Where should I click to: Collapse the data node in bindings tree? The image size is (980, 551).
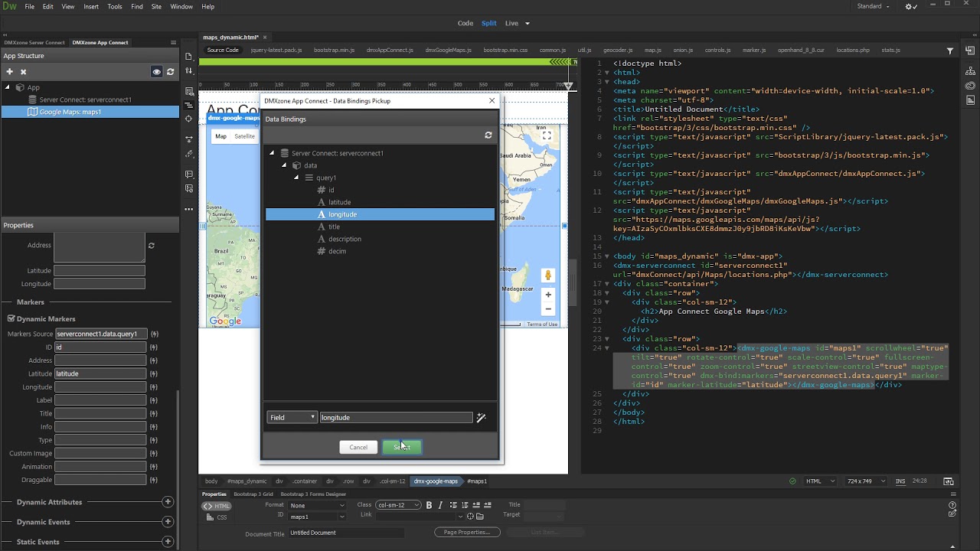(x=284, y=165)
